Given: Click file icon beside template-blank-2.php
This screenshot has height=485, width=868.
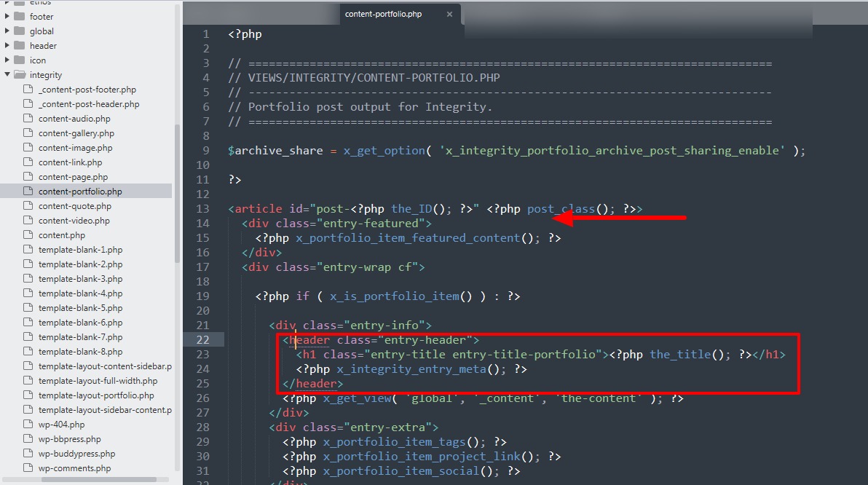Looking at the screenshot, I should pyautogui.click(x=28, y=264).
